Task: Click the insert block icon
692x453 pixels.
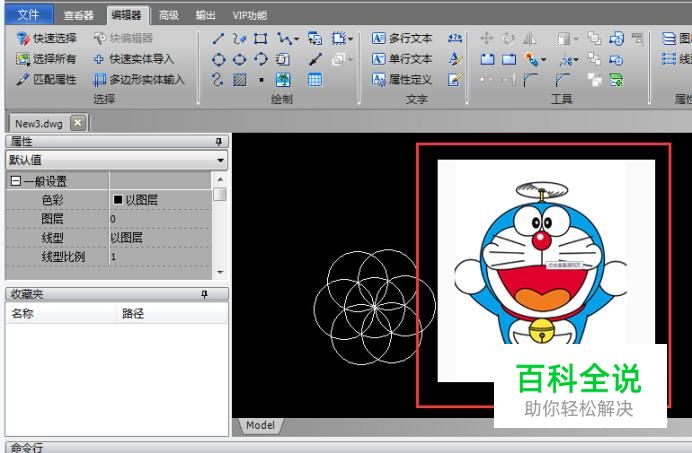Action: tap(315, 39)
